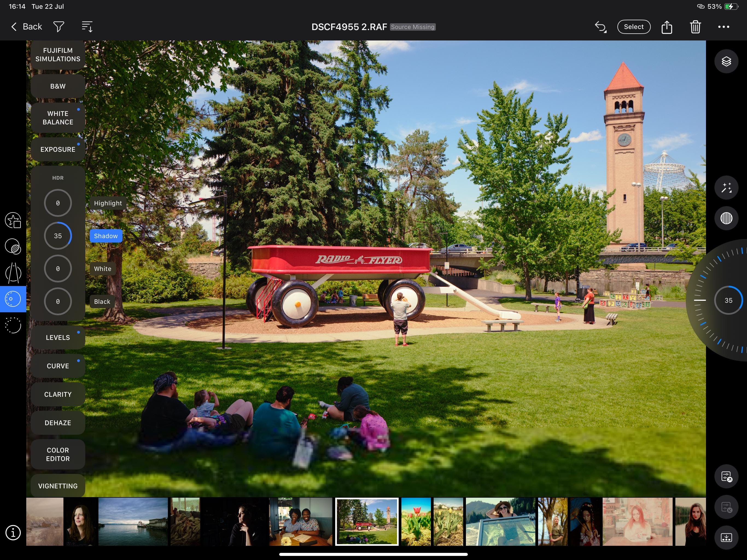Open the info icon bottom left
Image resolution: width=747 pixels, height=560 pixels.
tap(13, 533)
